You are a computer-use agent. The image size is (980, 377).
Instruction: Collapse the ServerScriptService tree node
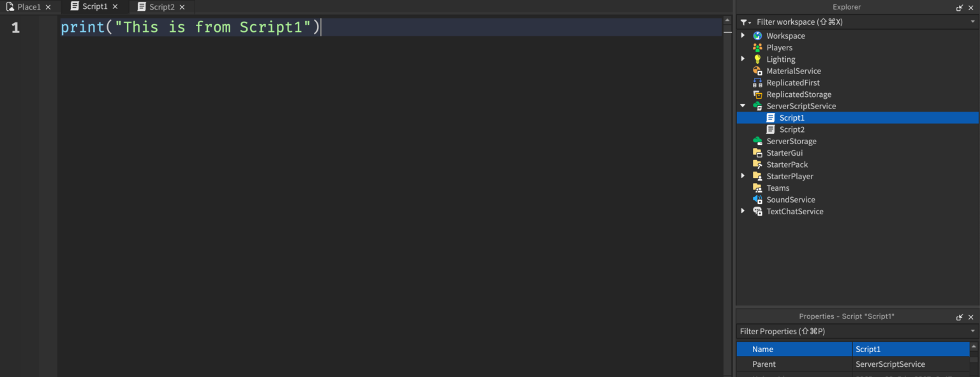point(743,105)
